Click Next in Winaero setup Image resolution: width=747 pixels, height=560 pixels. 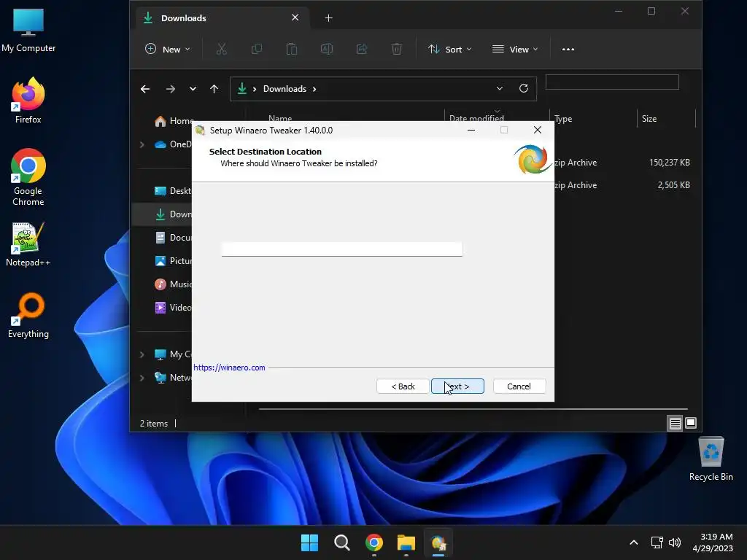(457, 386)
